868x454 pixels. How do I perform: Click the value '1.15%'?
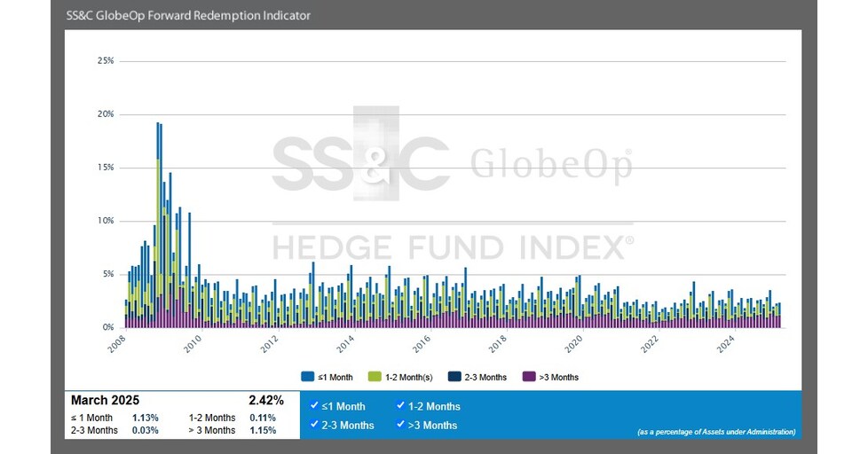[263, 430]
